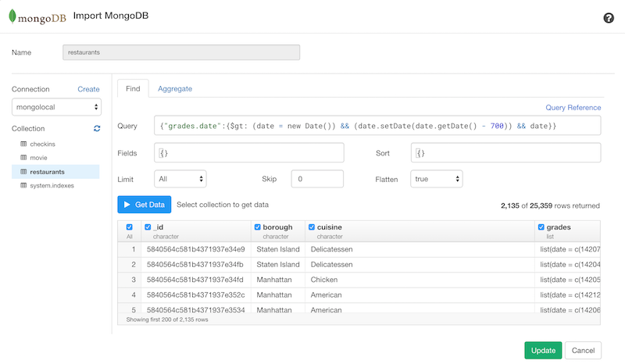Screen dimensions: 625x364
Task: Click Staten Island in row 2
Action: click(278, 264)
